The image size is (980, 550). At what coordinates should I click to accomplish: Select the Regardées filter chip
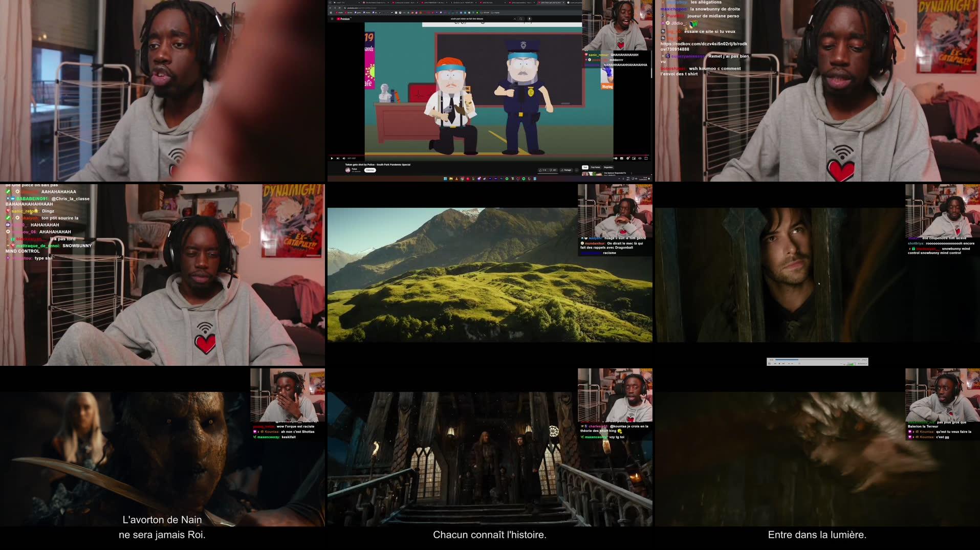tap(608, 167)
